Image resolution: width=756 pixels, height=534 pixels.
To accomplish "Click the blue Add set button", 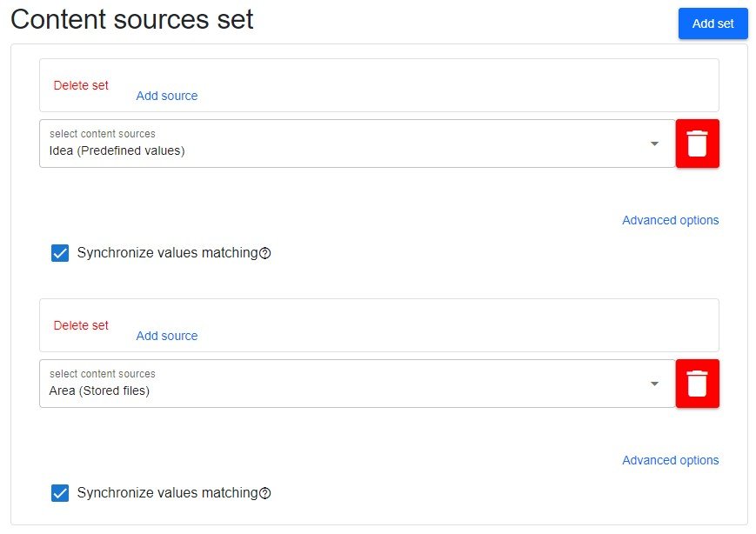I will [713, 23].
